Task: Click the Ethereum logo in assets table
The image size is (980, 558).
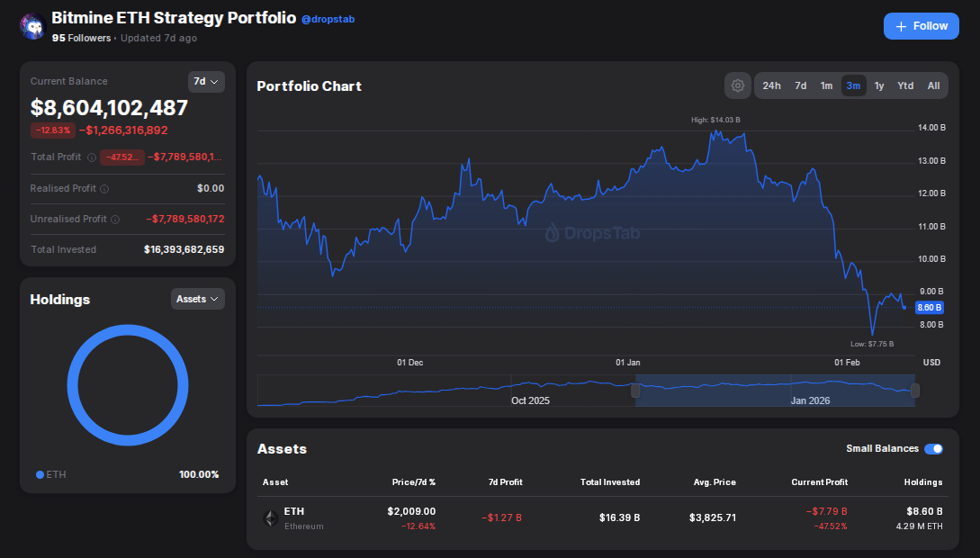Action: pyautogui.click(x=270, y=518)
